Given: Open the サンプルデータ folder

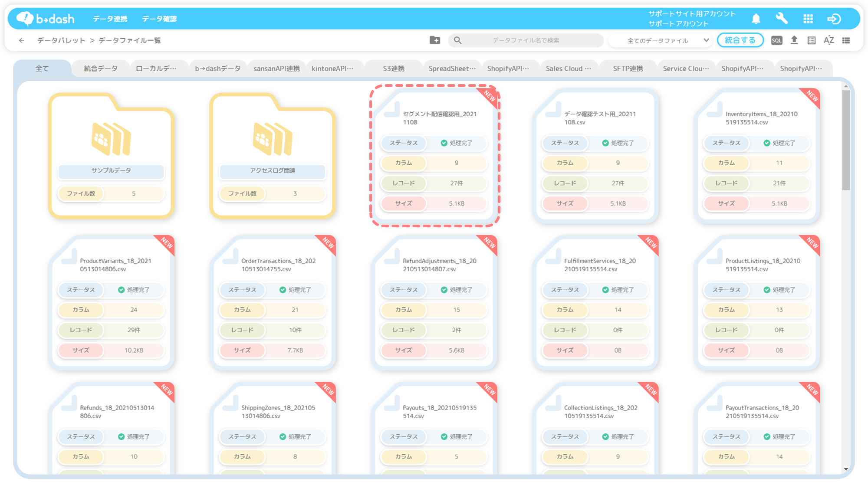Looking at the screenshot, I should point(111,156).
